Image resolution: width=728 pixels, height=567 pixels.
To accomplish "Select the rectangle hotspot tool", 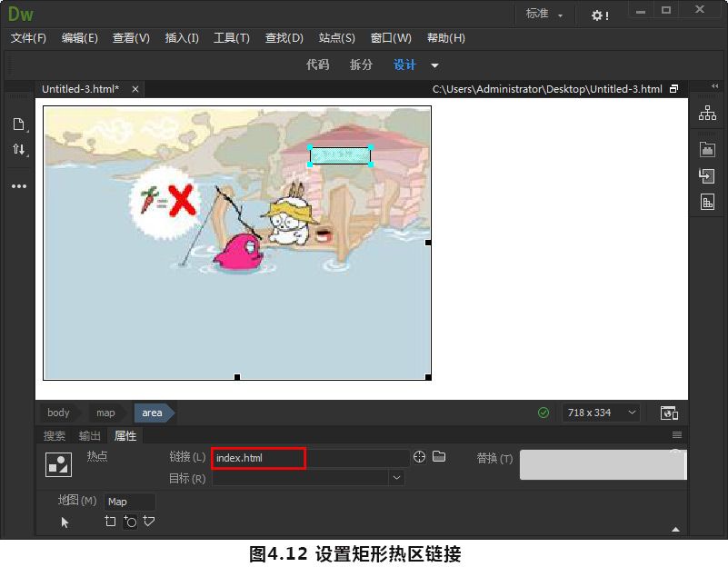I will (x=110, y=522).
